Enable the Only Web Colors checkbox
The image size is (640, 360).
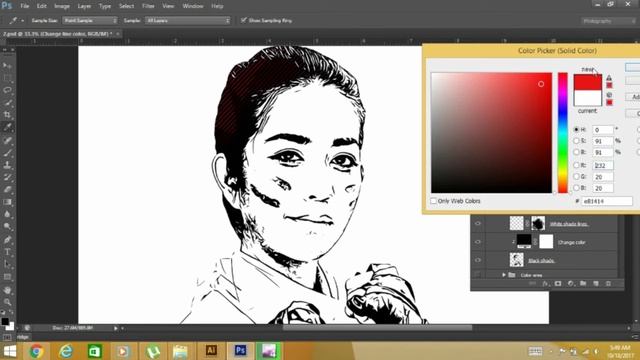(433, 201)
